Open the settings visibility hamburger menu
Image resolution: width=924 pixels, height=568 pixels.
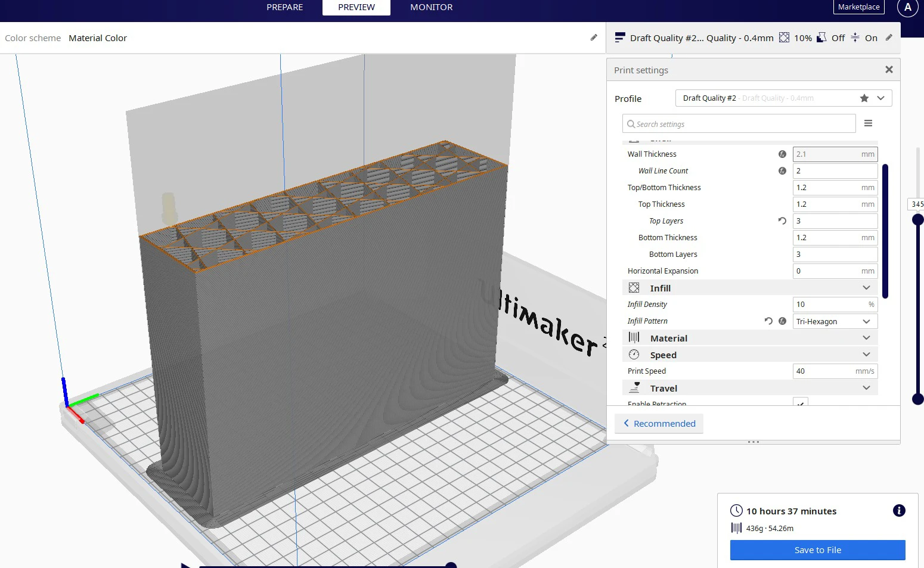tap(868, 123)
